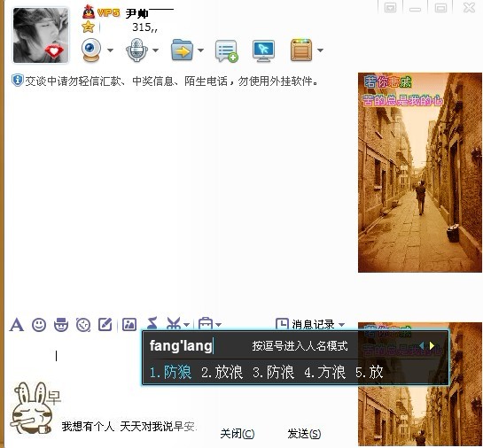Go to the next IME candidate page arrow
Viewport: 483px width, 448px height.
pyautogui.click(x=432, y=346)
